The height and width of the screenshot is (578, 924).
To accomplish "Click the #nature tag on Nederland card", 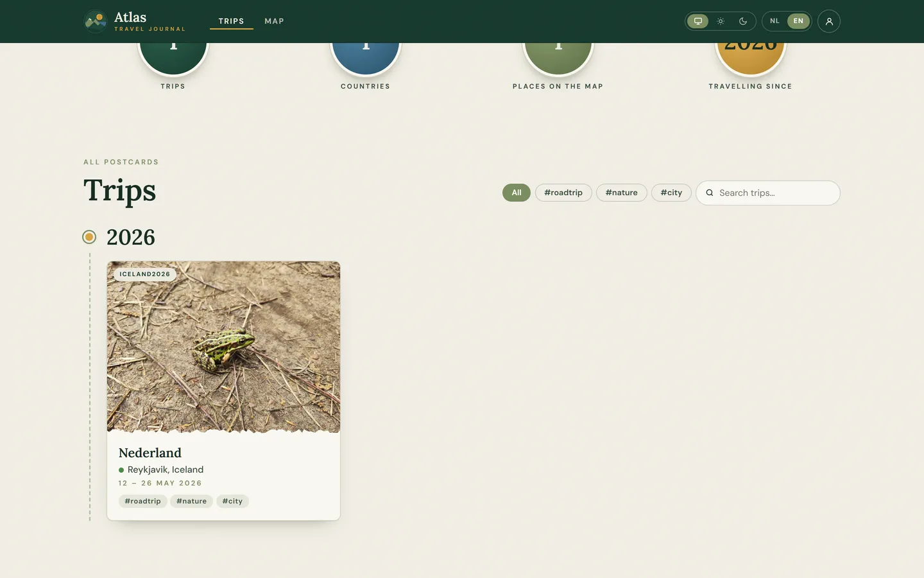I will coord(192,501).
